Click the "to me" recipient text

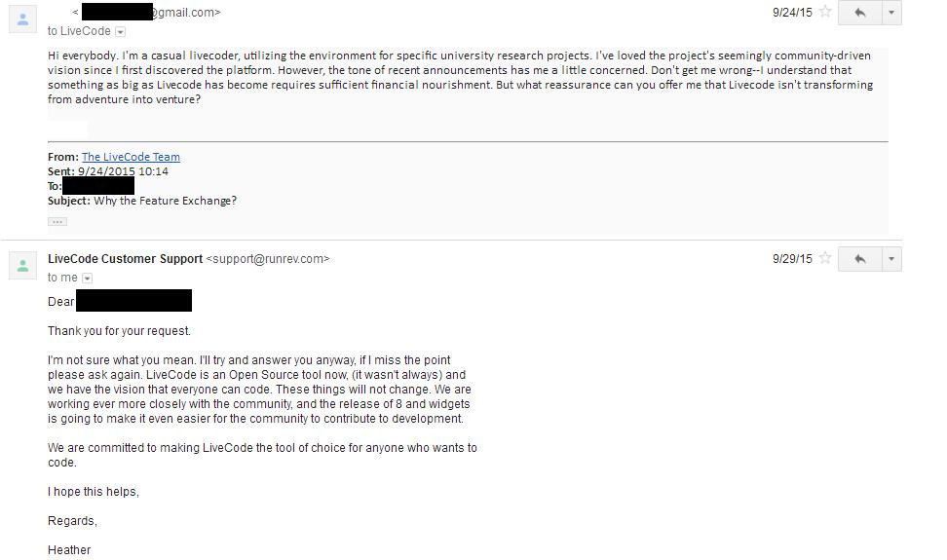tap(62, 278)
